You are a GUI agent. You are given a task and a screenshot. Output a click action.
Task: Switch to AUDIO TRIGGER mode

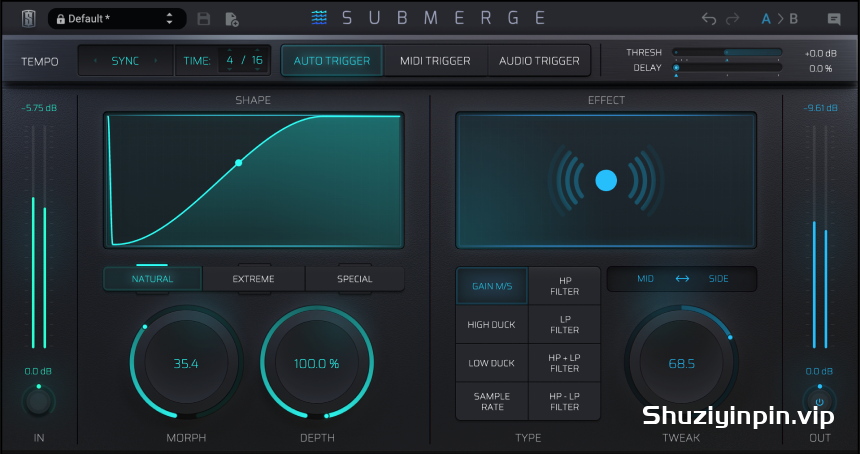coord(539,61)
